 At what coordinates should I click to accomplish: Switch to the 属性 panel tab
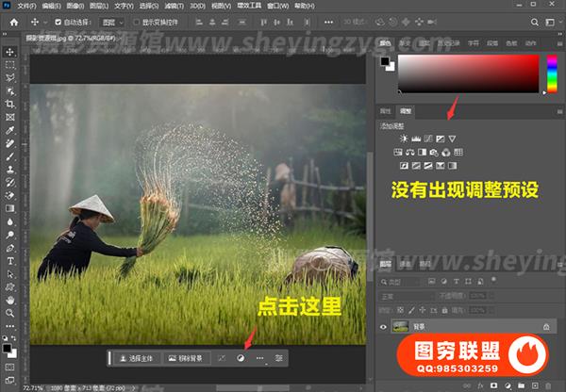pos(385,111)
